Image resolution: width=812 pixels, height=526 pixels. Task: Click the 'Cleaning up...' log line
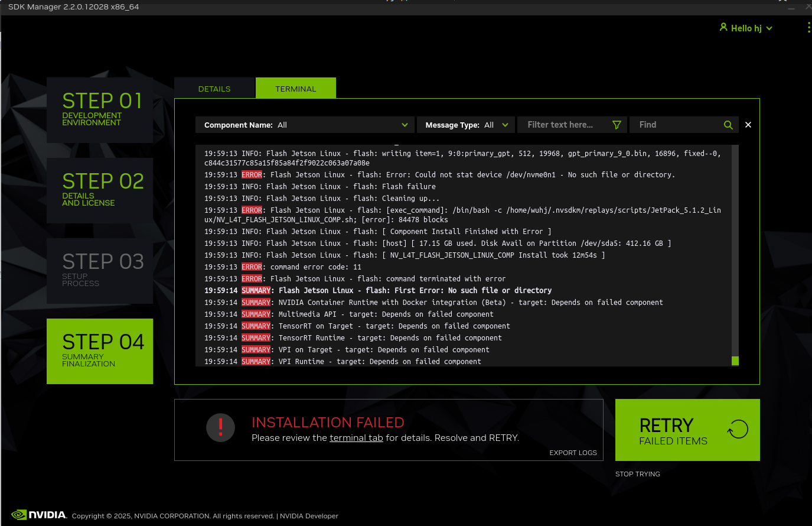[322, 199]
